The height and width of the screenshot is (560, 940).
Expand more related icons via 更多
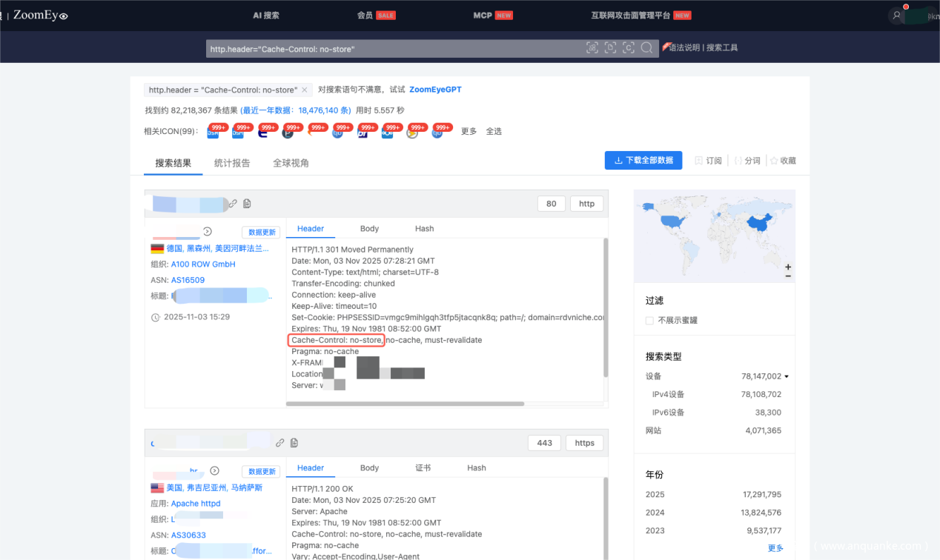pyautogui.click(x=469, y=131)
